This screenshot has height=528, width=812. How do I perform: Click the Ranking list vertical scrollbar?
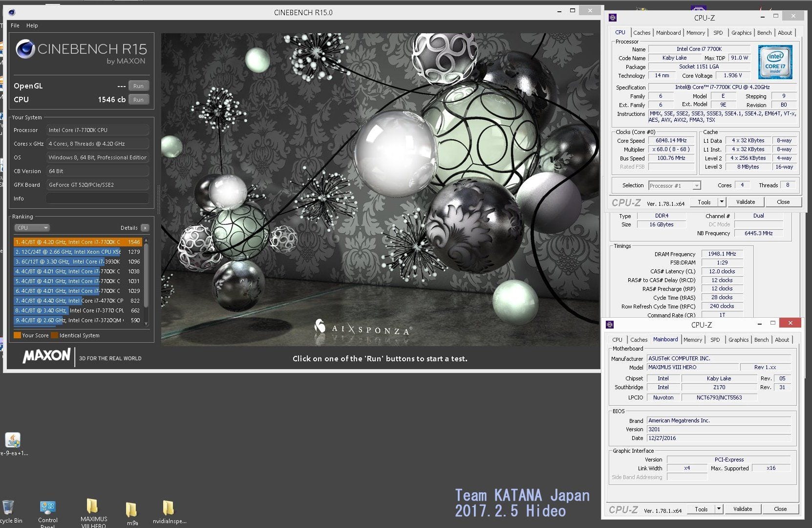146,281
